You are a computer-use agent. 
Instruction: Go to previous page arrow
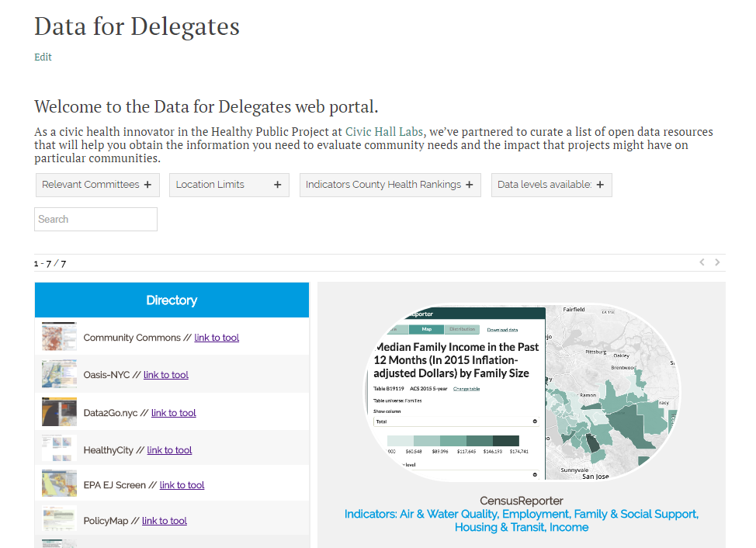(702, 262)
